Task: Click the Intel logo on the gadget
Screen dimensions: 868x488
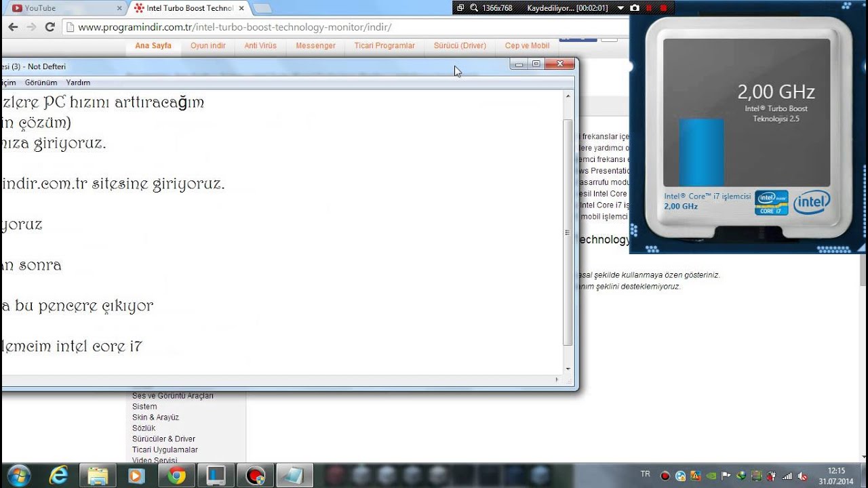Action: (812, 202)
